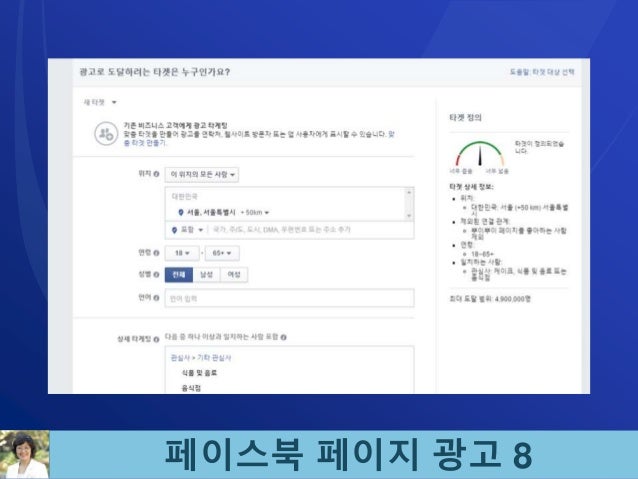Viewport: 638px width, 479px height.
Task: Select 전체 gender option
Action: [x=179, y=275]
